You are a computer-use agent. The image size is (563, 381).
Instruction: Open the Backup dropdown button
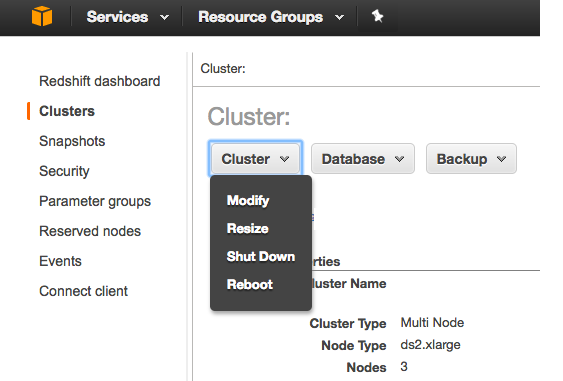click(x=471, y=159)
